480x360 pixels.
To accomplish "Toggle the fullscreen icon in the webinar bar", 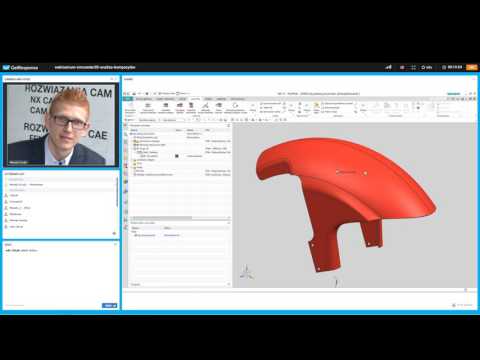I will click(x=413, y=67).
